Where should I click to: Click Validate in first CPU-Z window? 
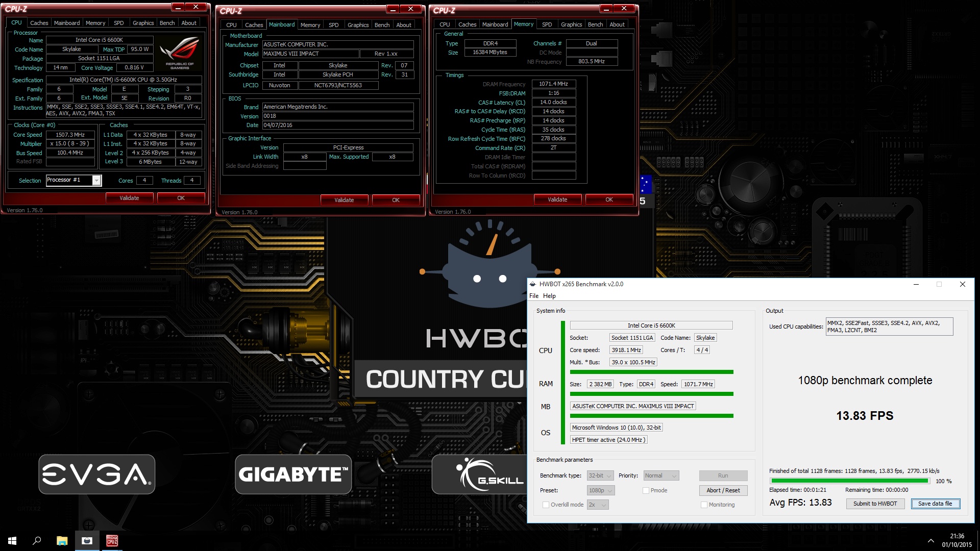[129, 198]
